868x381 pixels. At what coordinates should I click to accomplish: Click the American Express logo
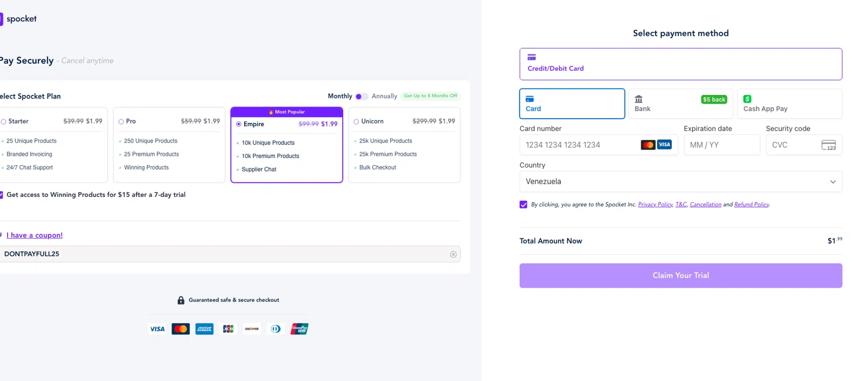[204, 329]
